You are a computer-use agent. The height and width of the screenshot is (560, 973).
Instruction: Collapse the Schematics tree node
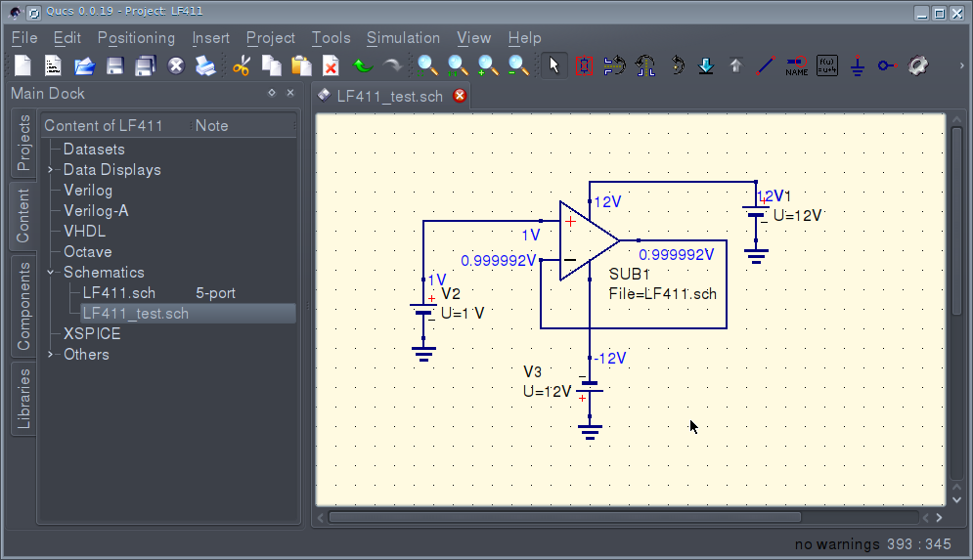click(x=51, y=273)
